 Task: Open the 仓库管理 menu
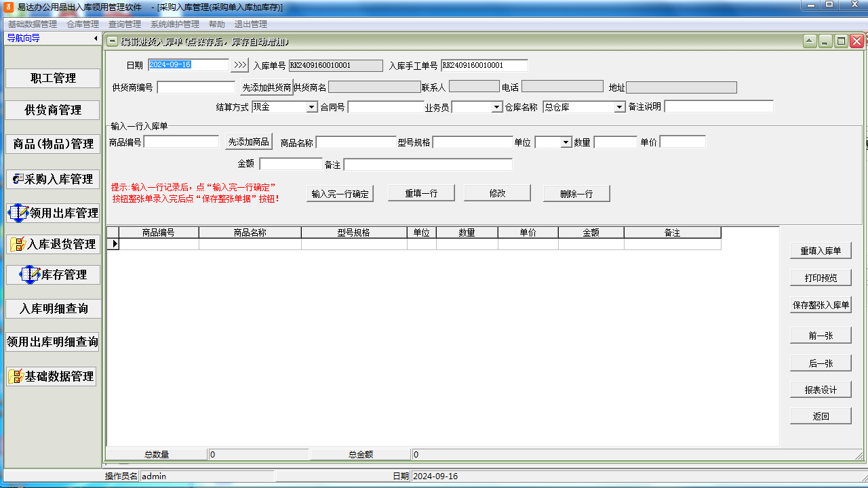pos(83,24)
